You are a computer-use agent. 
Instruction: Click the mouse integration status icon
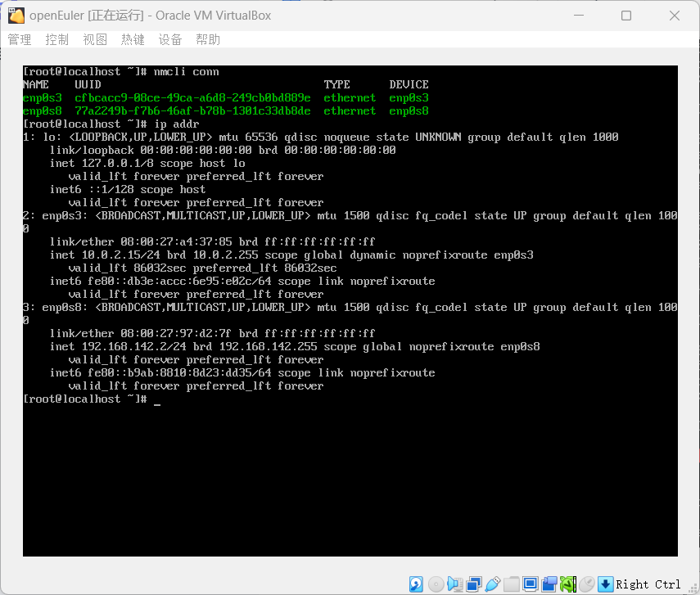(x=588, y=584)
